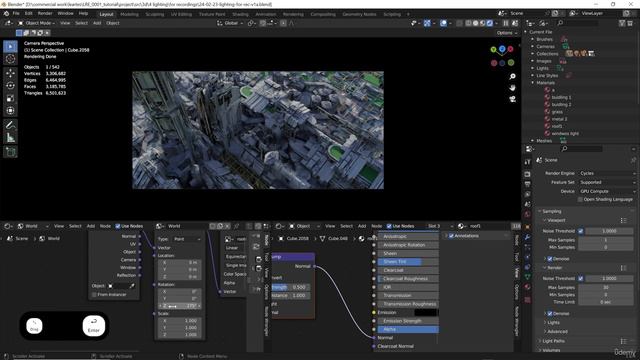Click the Blender logo icon

coord(6,13)
